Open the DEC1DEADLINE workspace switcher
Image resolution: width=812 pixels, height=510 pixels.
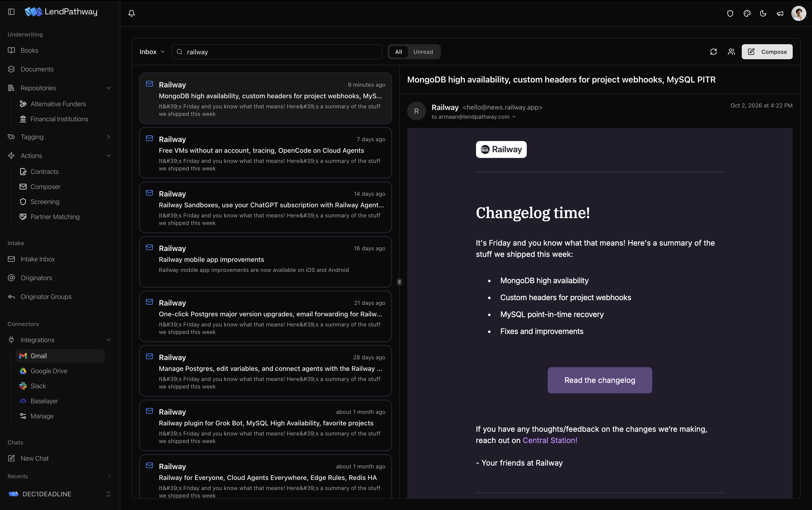pos(60,494)
